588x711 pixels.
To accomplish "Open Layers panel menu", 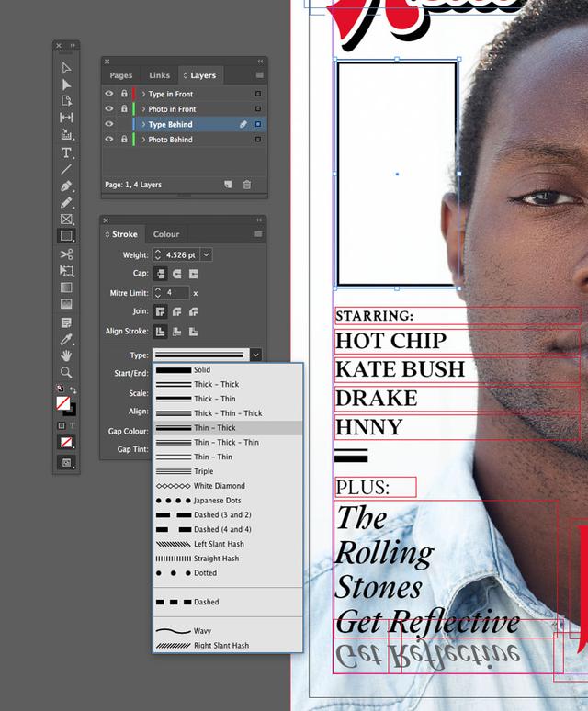I will (259, 75).
